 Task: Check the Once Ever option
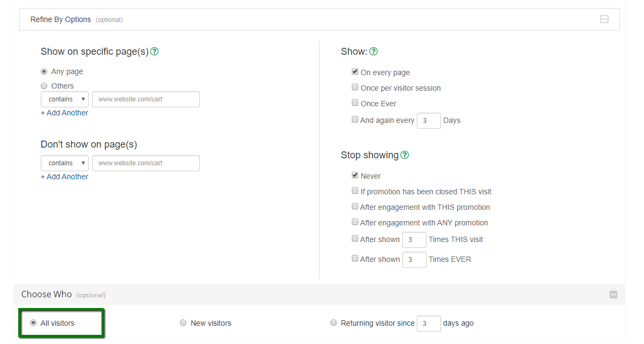point(355,103)
